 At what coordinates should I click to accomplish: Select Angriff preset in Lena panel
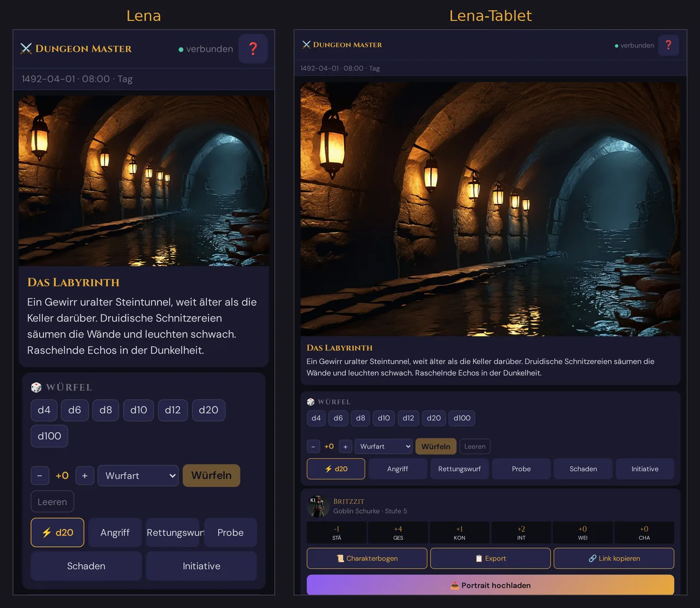coord(115,533)
